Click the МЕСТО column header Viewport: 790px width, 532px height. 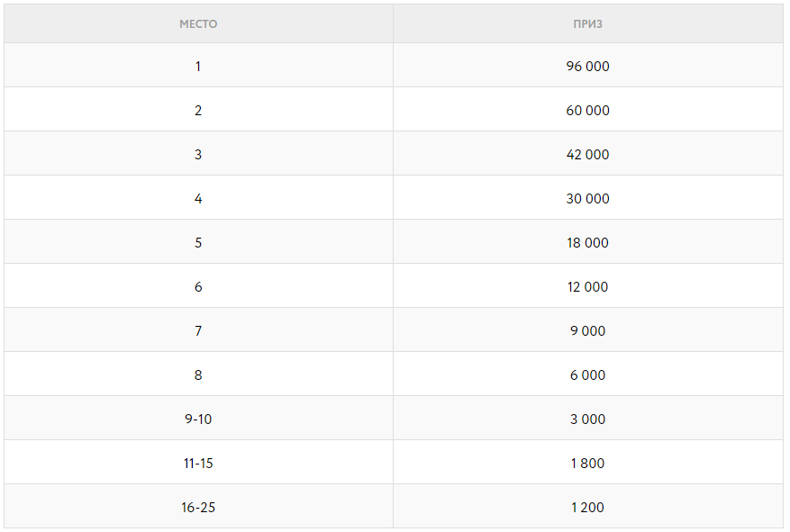[198, 24]
